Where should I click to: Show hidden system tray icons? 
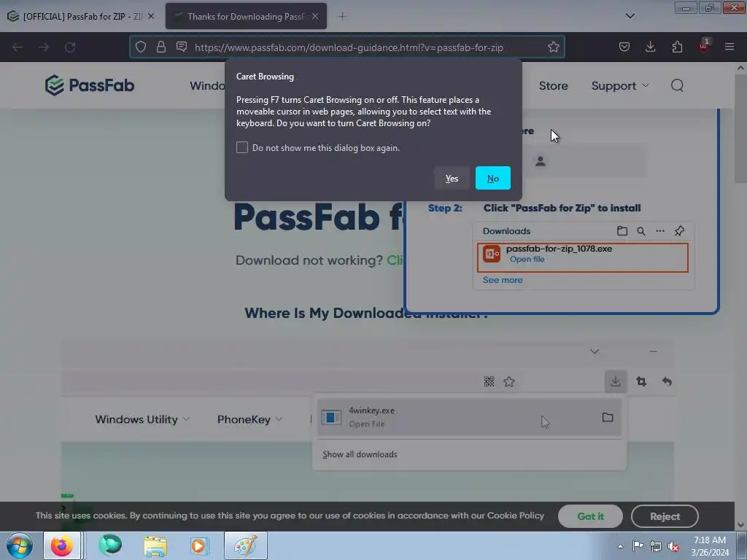pos(620,546)
